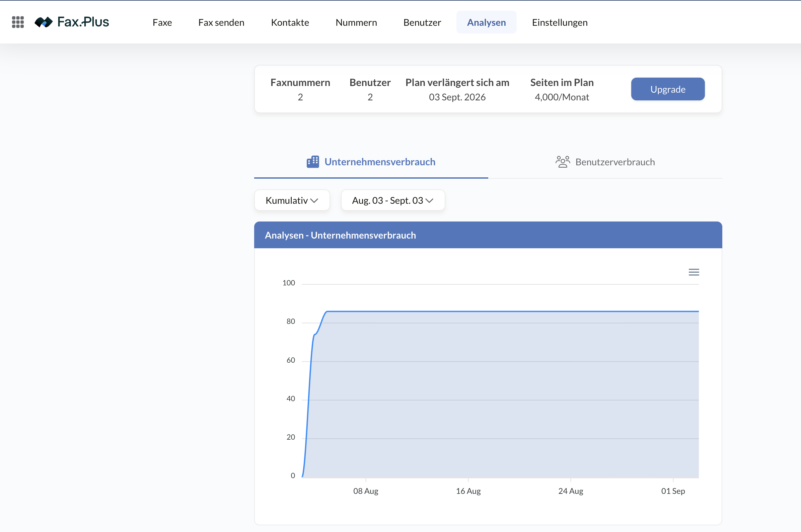801x532 pixels.
Task: Open the Benutzer section
Action: (x=422, y=22)
